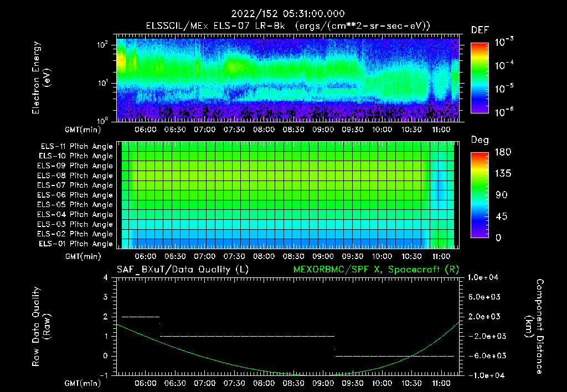Click 08:00 tick under pitch angle panel
This screenshot has height=392, width=567.
[x=264, y=256]
